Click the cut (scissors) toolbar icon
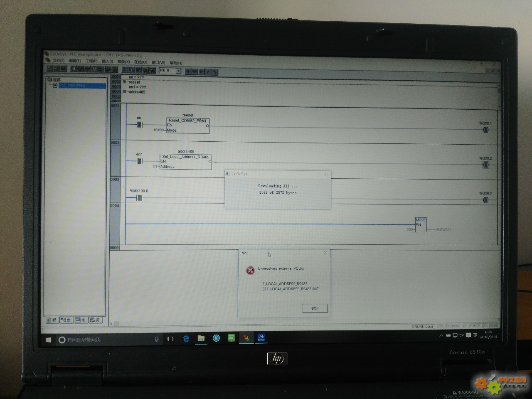Viewport: 532px width, 399px height. [124, 70]
